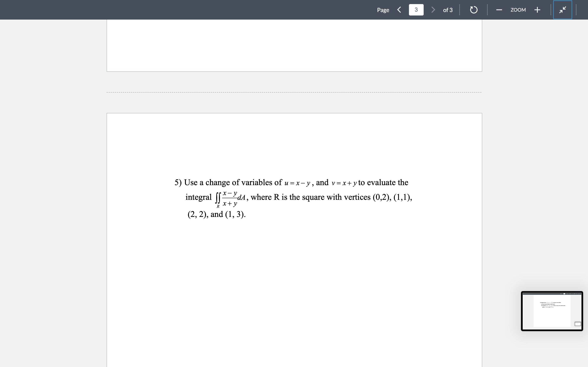The image size is (588, 367).
Task: Advance to next page with right chevron
Action: pos(433,10)
